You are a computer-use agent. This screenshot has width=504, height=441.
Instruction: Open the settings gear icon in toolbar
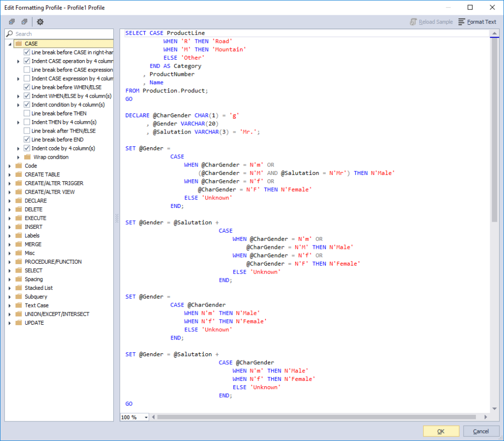click(x=40, y=22)
